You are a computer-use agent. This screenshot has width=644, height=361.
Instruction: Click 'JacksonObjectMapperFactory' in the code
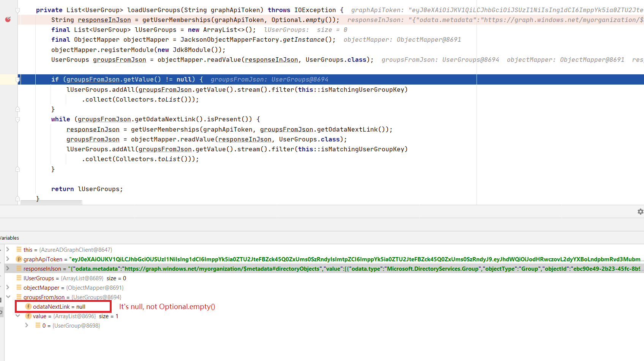point(229,39)
